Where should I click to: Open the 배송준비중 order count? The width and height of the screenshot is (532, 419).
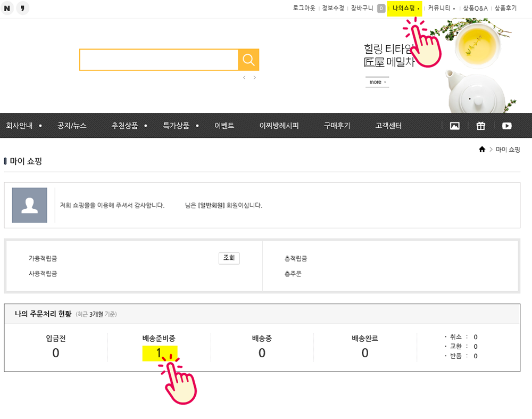[159, 353]
